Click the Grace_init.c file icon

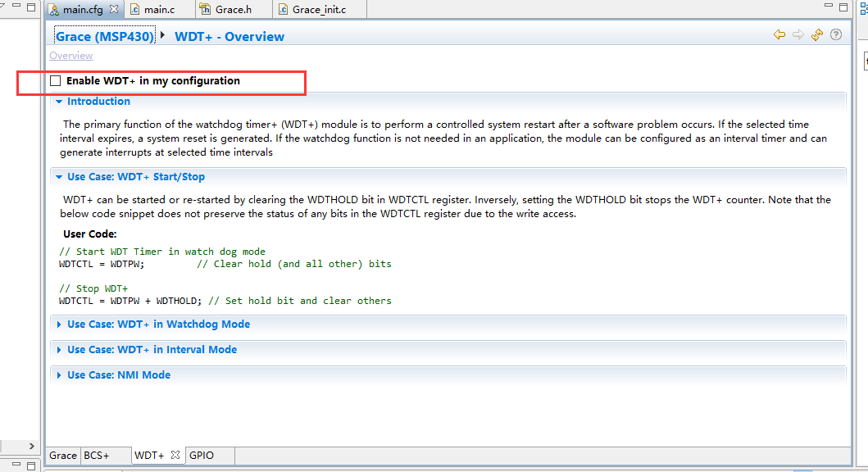tap(283, 9)
